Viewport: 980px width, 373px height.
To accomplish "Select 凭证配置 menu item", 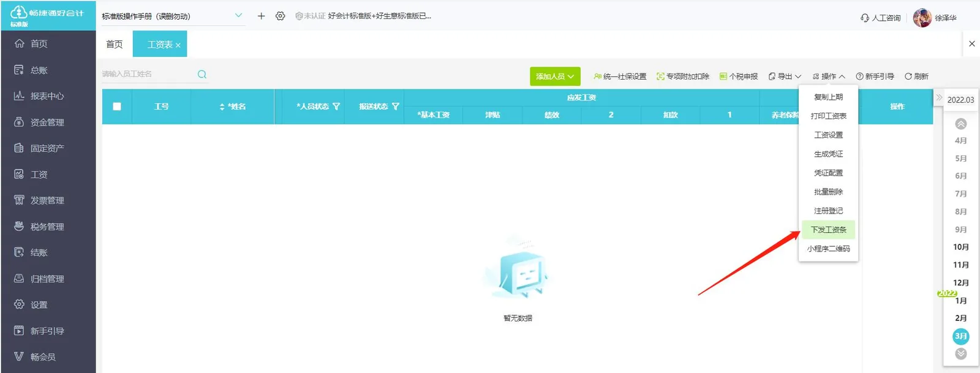I will [x=828, y=173].
